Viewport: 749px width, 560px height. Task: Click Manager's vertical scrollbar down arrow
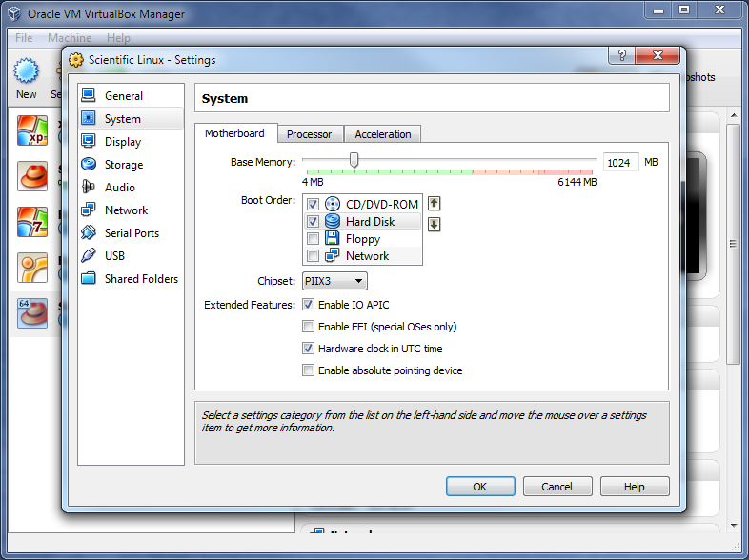pyautogui.click(x=734, y=526)
